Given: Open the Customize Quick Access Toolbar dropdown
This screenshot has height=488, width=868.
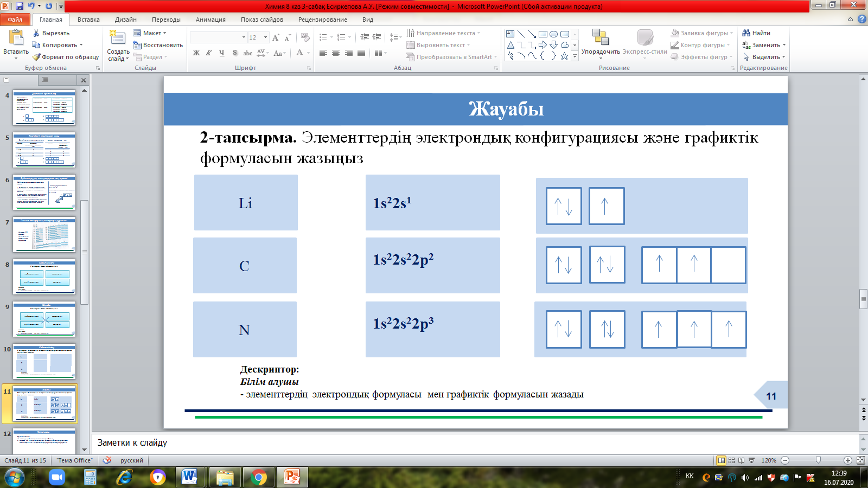Looking at the screenshot, I should (x=61, y=7).
